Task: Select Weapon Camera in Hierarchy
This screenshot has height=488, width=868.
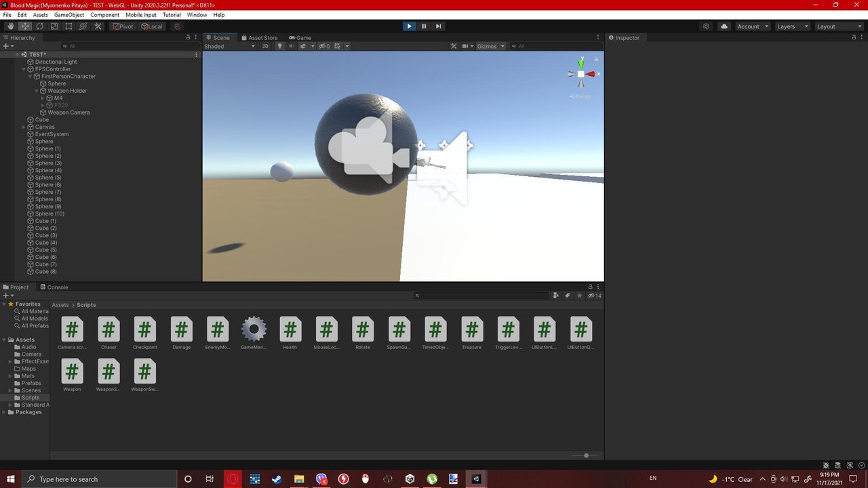Action: (x=68, y=113)
